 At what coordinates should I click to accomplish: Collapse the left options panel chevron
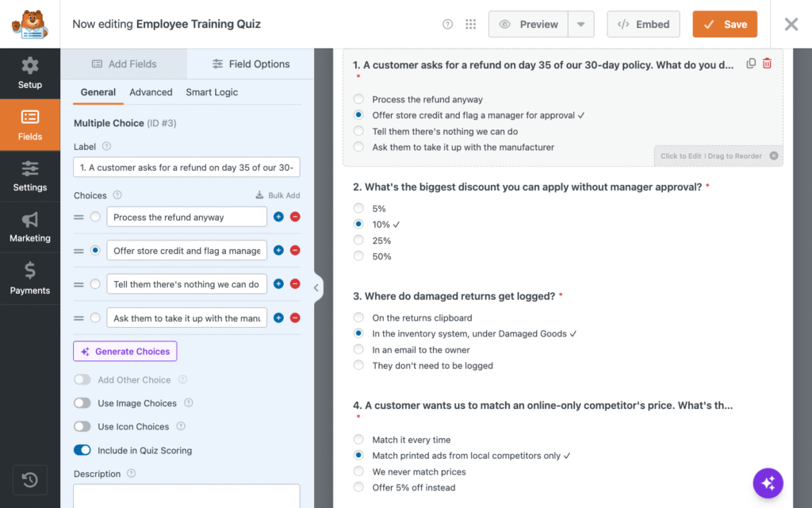pyautogui.click(x=316, y=287)
